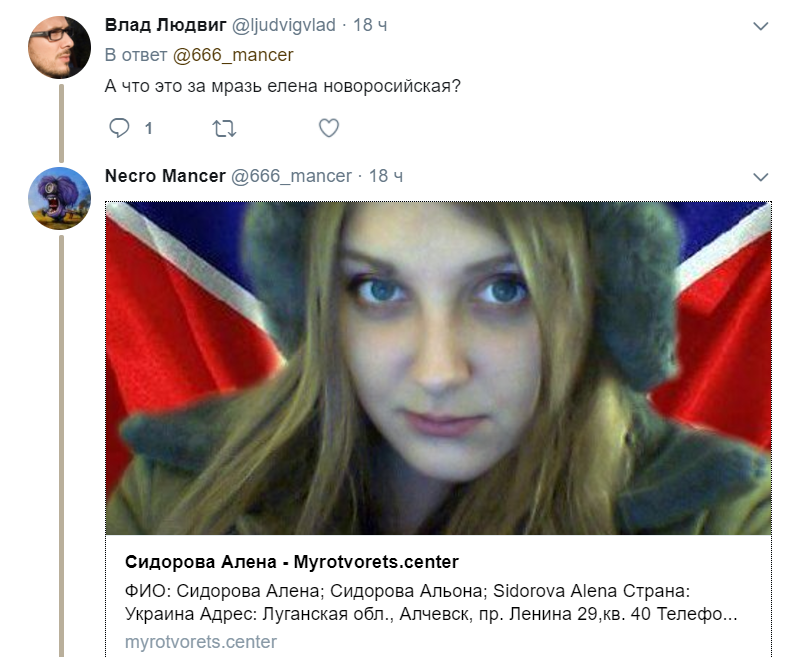Click the reply speech-bubble icon

[119, 128]
